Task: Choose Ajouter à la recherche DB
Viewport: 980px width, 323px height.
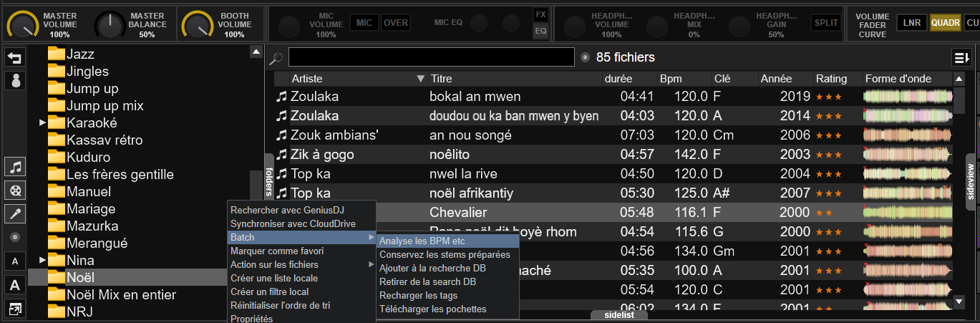Action: (x=447, y=268)
